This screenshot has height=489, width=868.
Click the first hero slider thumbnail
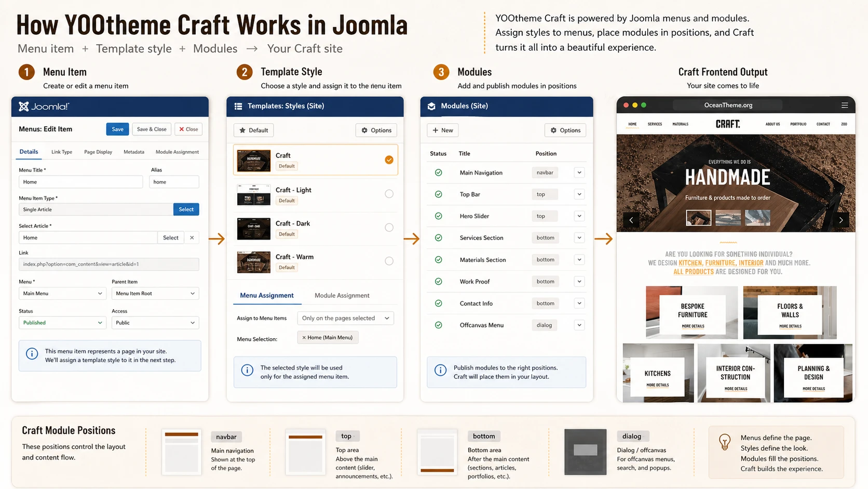[698, 218]
